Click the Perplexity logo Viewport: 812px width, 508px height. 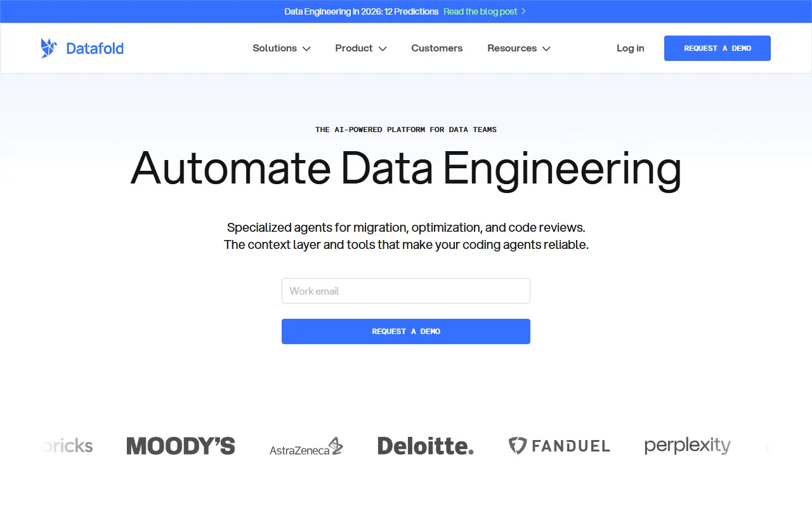coord(688,446)
